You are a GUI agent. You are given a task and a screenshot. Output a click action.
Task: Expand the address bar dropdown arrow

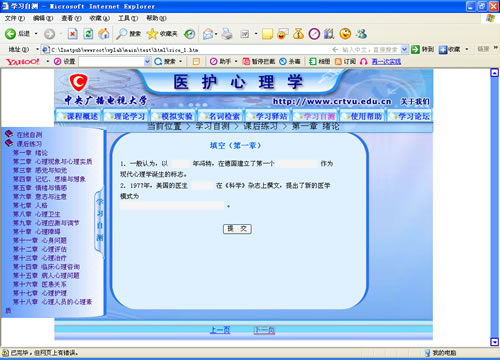[x=404, y=50]
